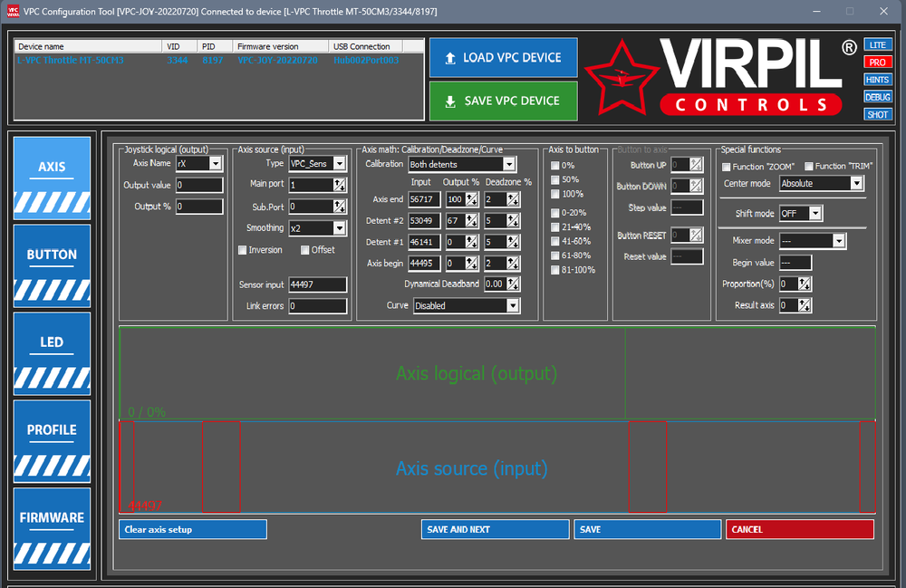Click the Detent #2 Input field

424,221
